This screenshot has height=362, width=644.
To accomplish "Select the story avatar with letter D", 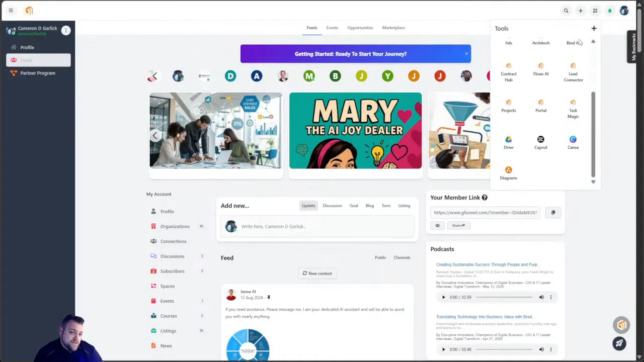I will 230,76.
